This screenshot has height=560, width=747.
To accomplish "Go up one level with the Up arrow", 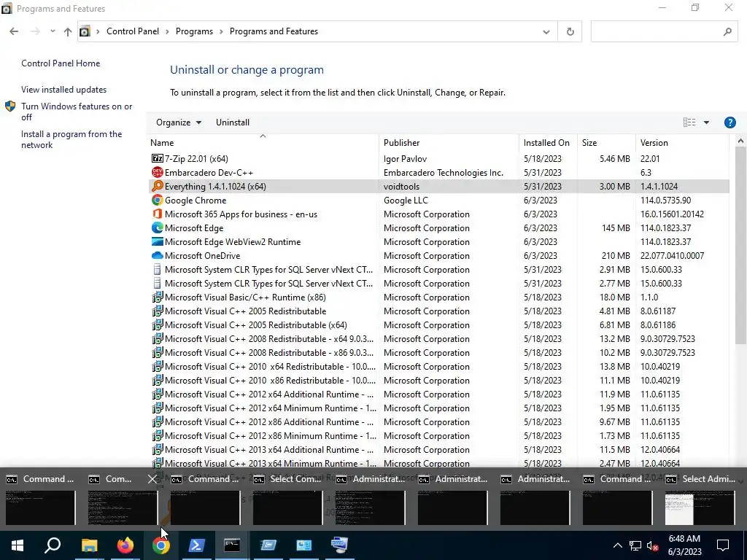I will click(x=68, y=31).
